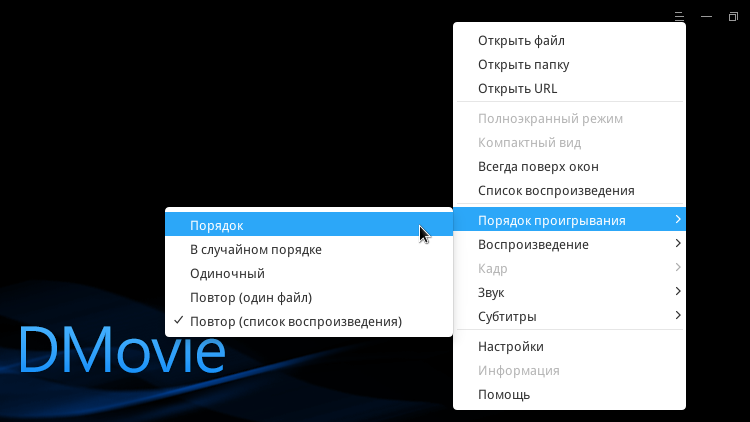Select Одиночный play mode
The image size is (750, 422).
(309, 273)
